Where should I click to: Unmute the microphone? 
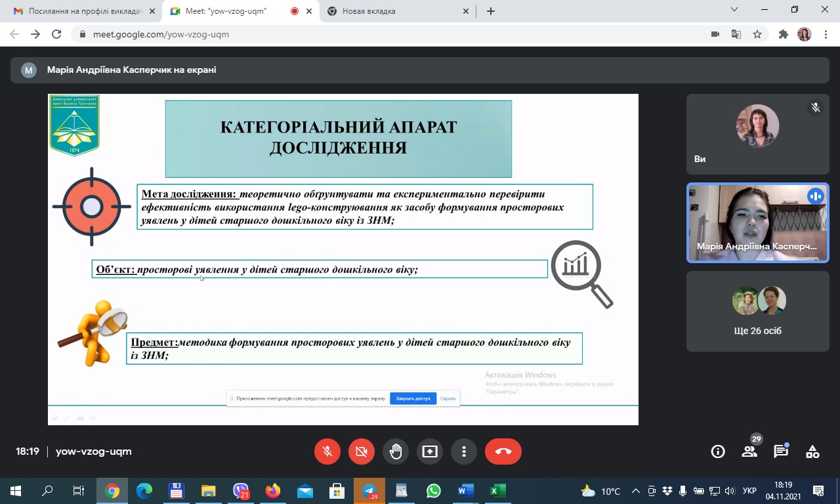(327, 451)
